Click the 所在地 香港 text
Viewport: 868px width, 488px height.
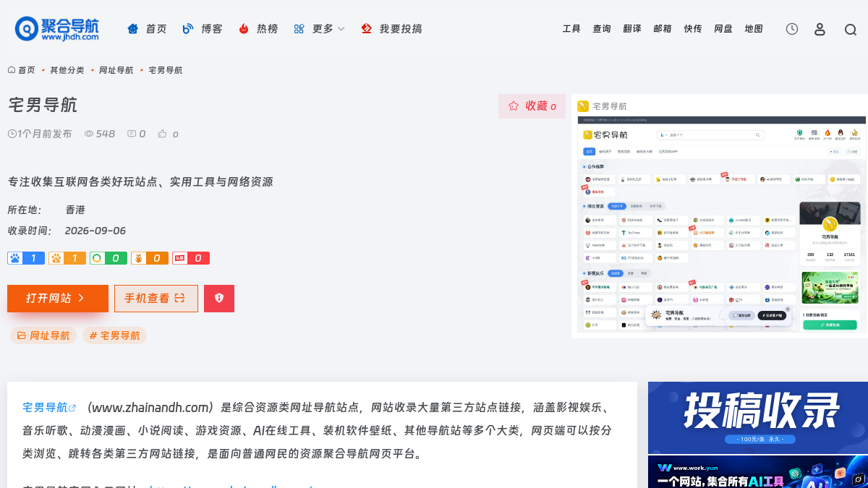click(x=46, y=210)
